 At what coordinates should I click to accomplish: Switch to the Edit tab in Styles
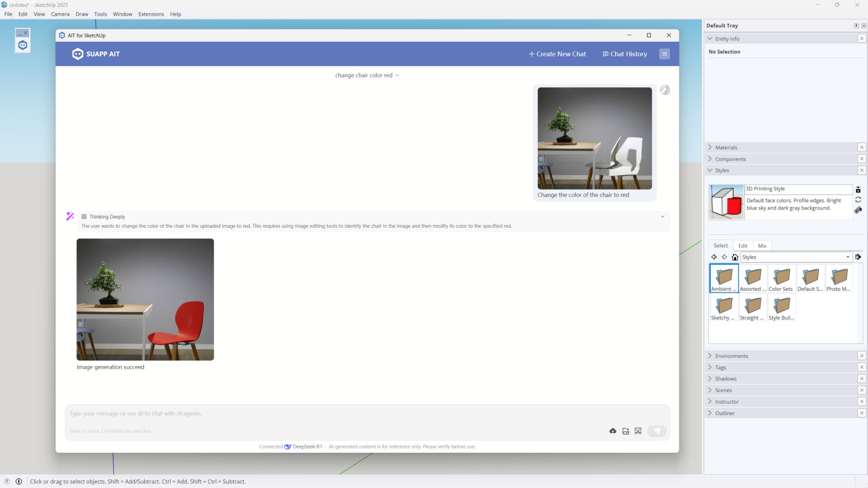(x=742, y=246)
